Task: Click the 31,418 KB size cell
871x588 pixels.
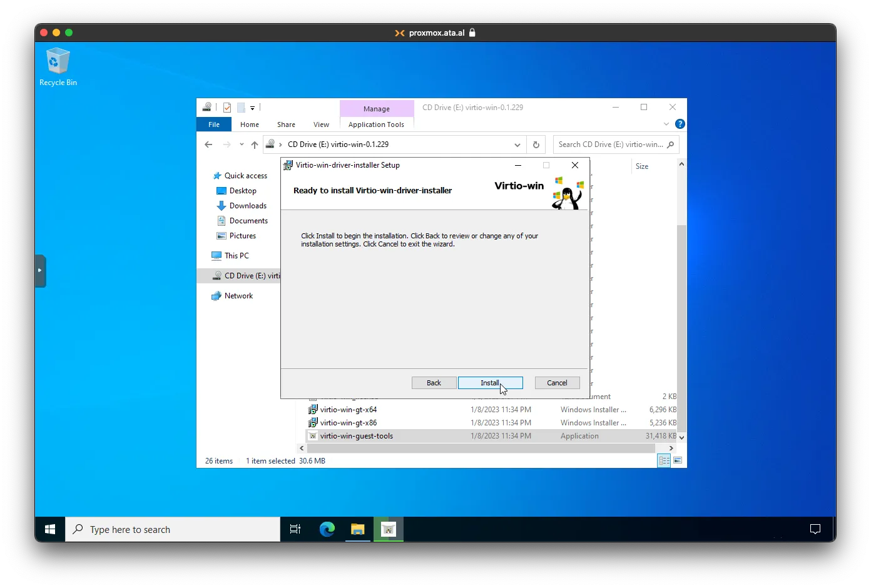Action: pos(661,436)
